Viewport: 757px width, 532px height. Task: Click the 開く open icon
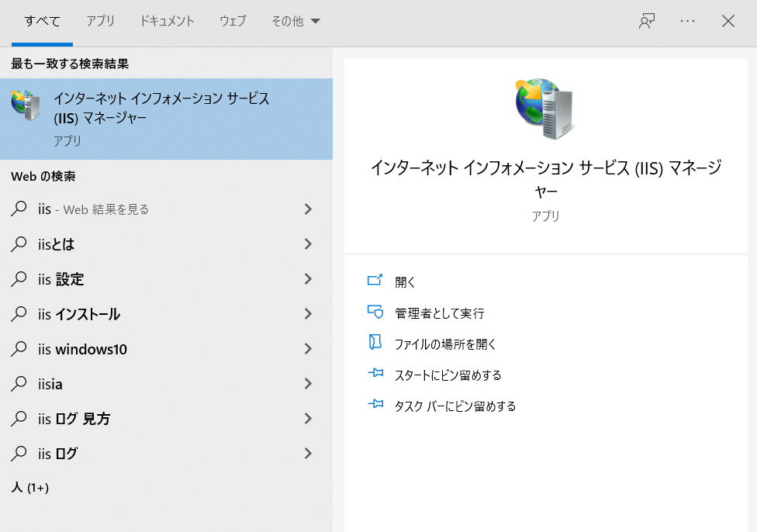pos(375,281)
